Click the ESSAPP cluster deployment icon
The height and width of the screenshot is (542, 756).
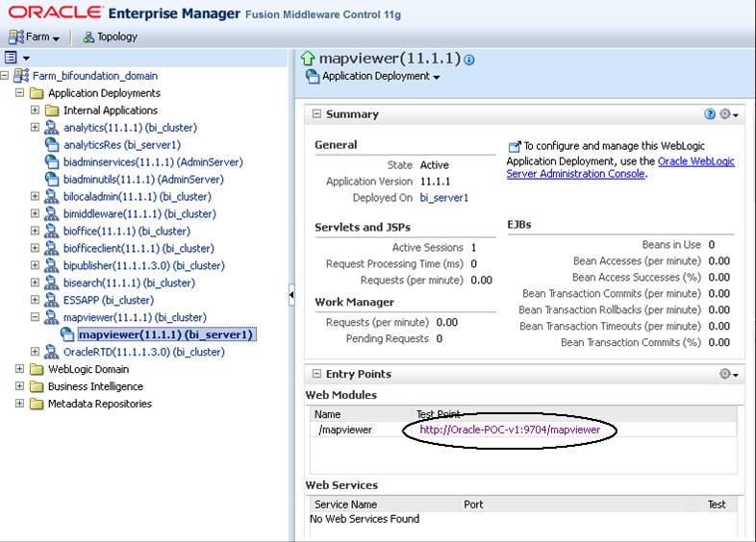pos(52,300)
